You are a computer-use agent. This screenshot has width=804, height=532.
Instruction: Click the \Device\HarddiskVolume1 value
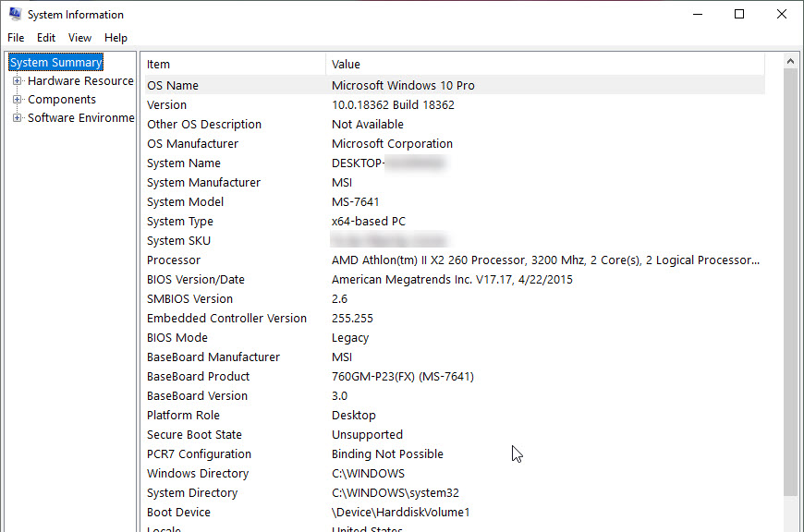pos(401,513)
